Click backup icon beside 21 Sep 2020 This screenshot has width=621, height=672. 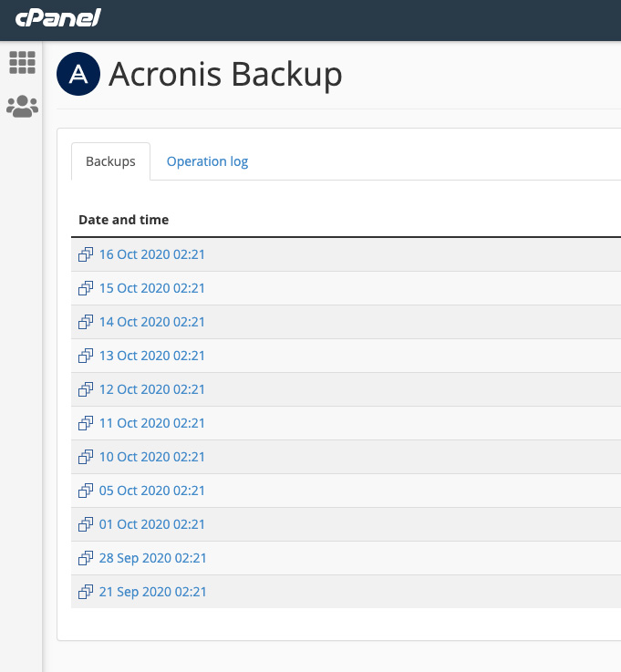click(86, 592)
